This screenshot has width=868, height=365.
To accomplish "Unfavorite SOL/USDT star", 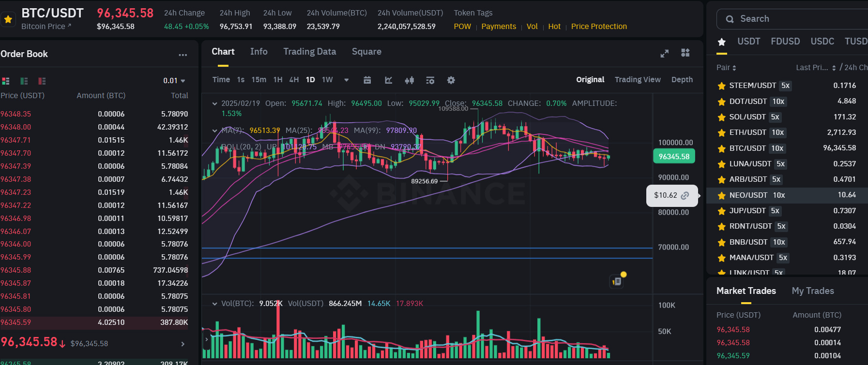I will [x=721, y=117].
